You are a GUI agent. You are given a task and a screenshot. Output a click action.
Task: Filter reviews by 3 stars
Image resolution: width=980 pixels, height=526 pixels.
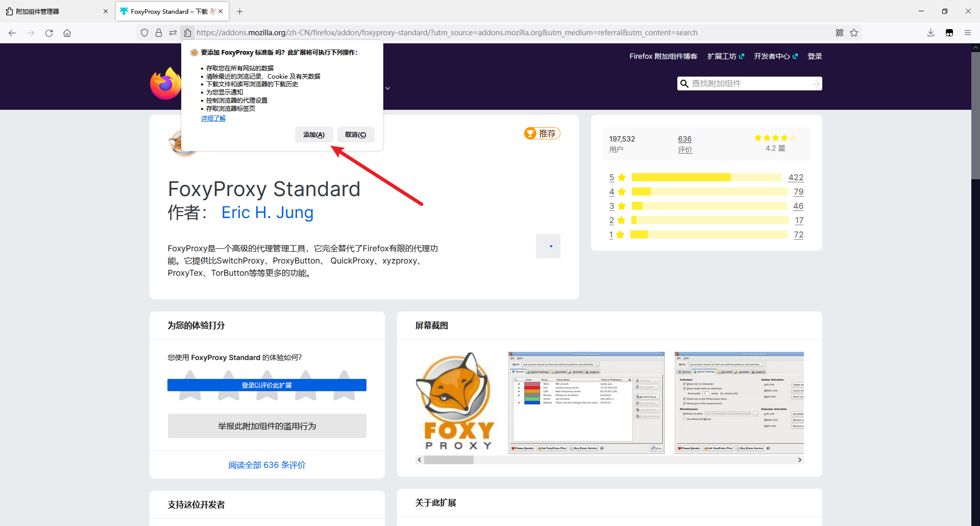point(617,206)
